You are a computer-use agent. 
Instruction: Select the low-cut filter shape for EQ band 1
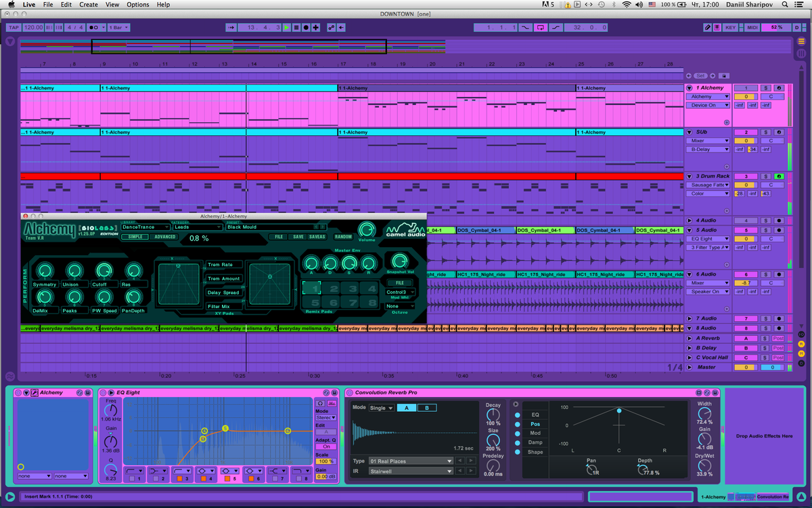pyautogui.click(x=134, y=471)
